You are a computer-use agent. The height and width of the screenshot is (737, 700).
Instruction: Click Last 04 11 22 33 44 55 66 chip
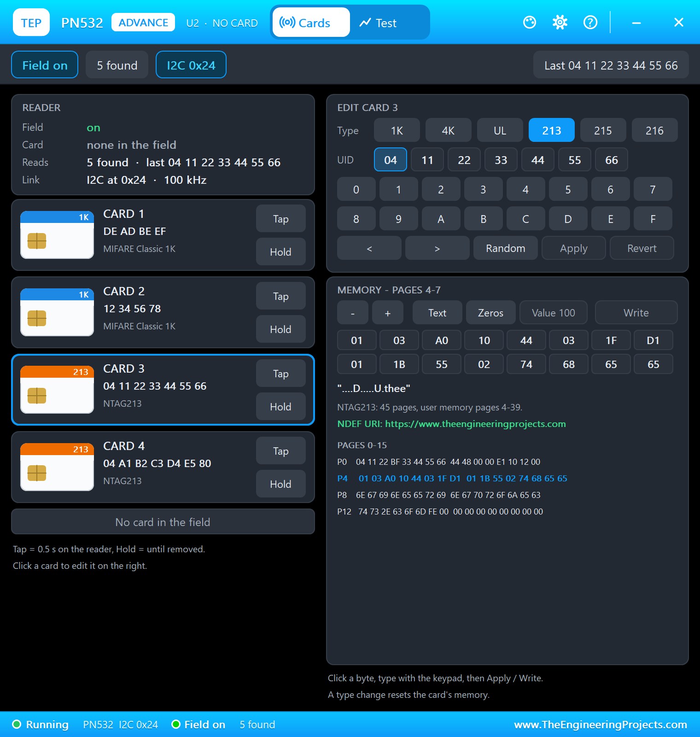[x=611, y=64]
